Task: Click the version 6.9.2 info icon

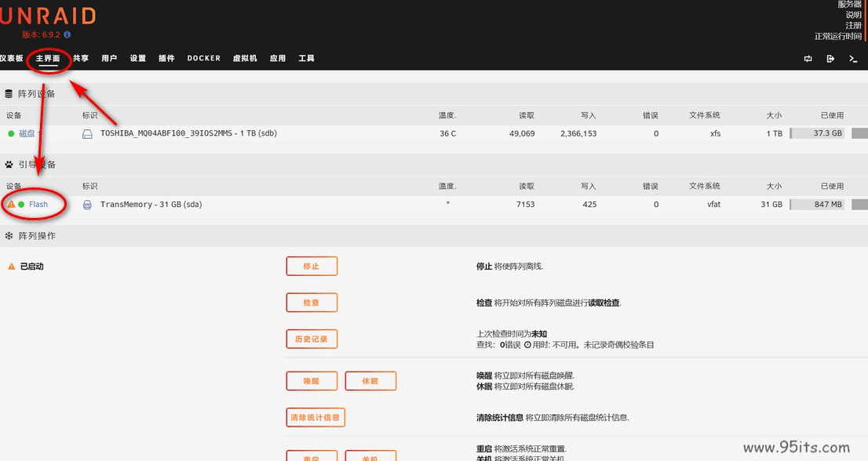Action: click(x=67, y=34)
